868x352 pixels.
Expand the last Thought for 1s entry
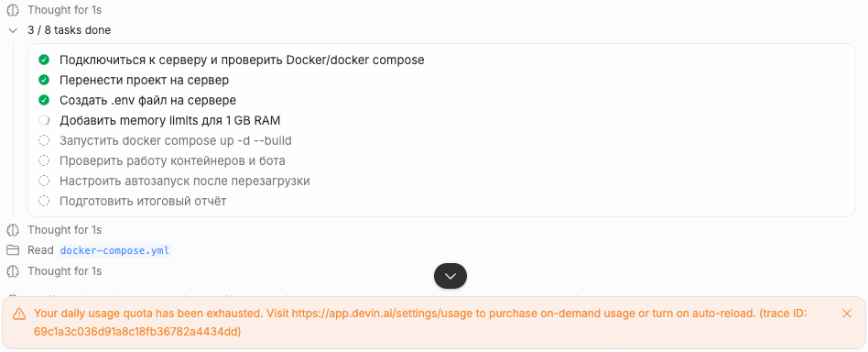coord(65,271)
